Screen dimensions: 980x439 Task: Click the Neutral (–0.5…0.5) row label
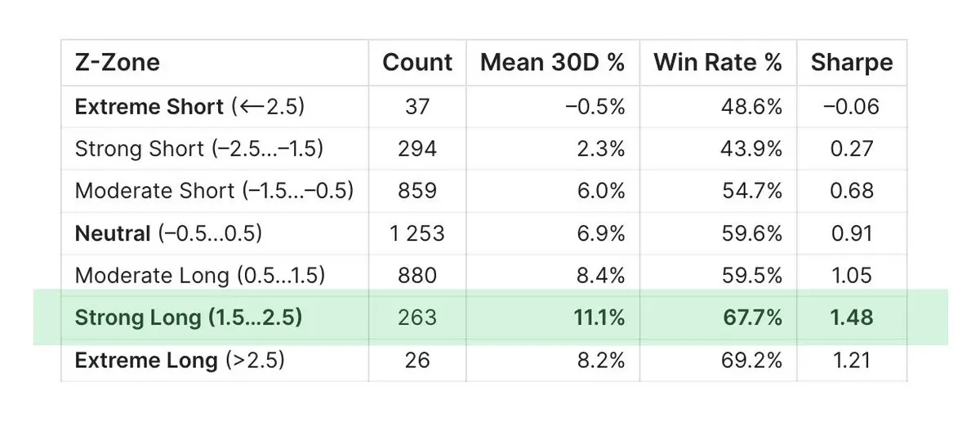tap(168, 233)
